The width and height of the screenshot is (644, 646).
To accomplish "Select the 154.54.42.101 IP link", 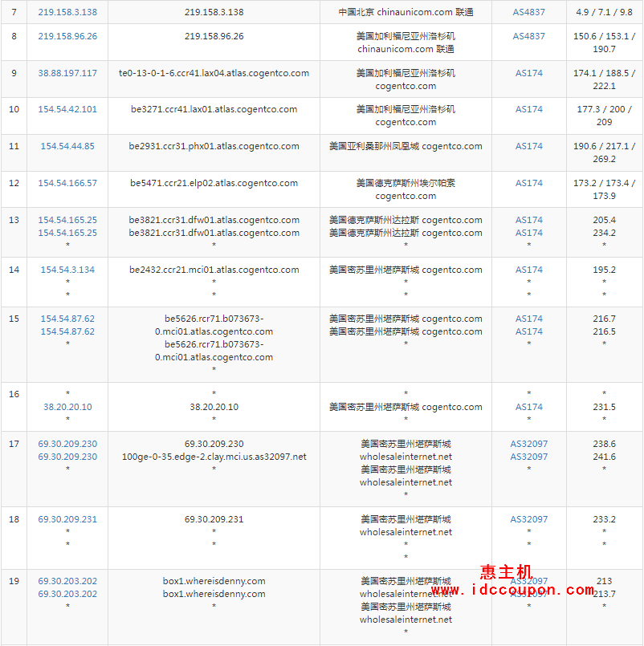I will [67, 110].
